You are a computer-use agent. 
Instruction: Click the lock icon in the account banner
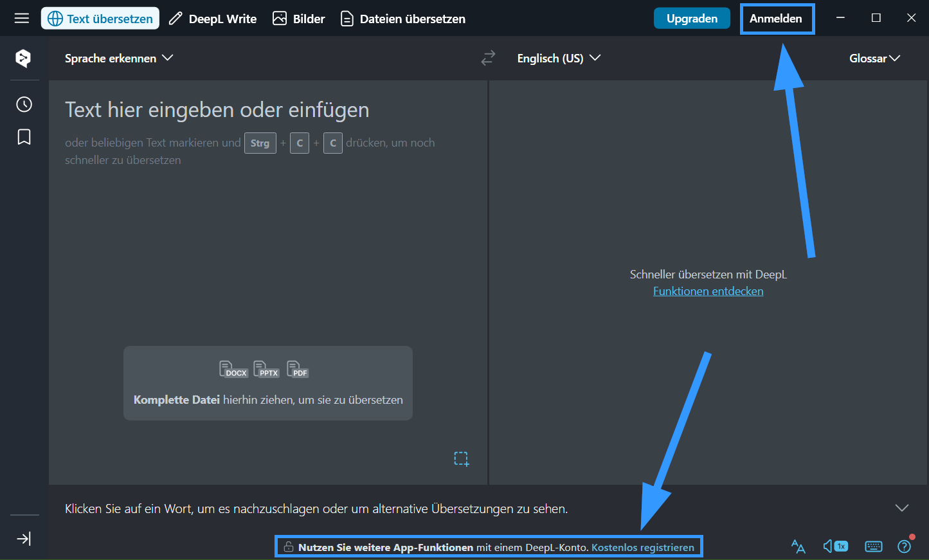pos(289,547)
